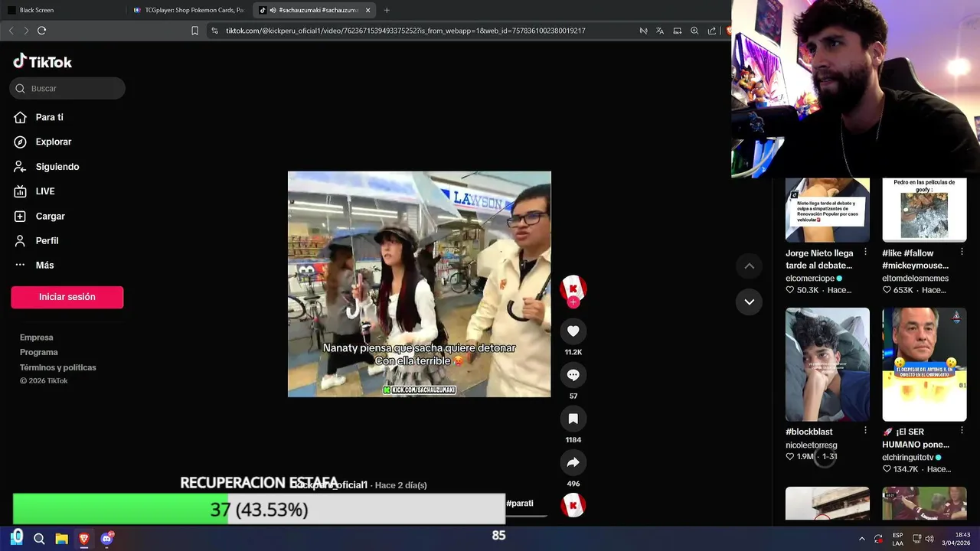Open options menu for #blockblast video
Image resolution: width=980 pixels, height=551 pixels.
[865, 431]
